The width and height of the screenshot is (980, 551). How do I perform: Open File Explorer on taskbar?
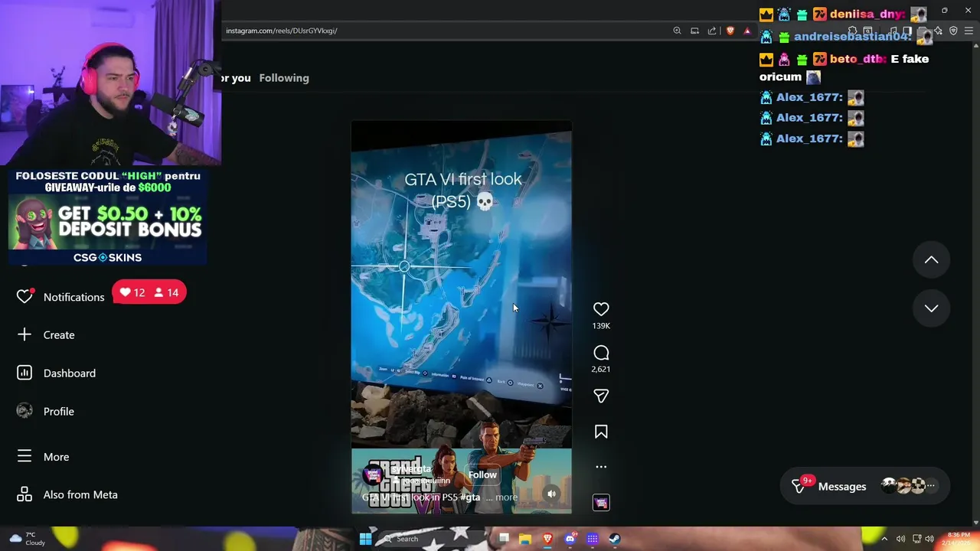click(x=525, y=539)
